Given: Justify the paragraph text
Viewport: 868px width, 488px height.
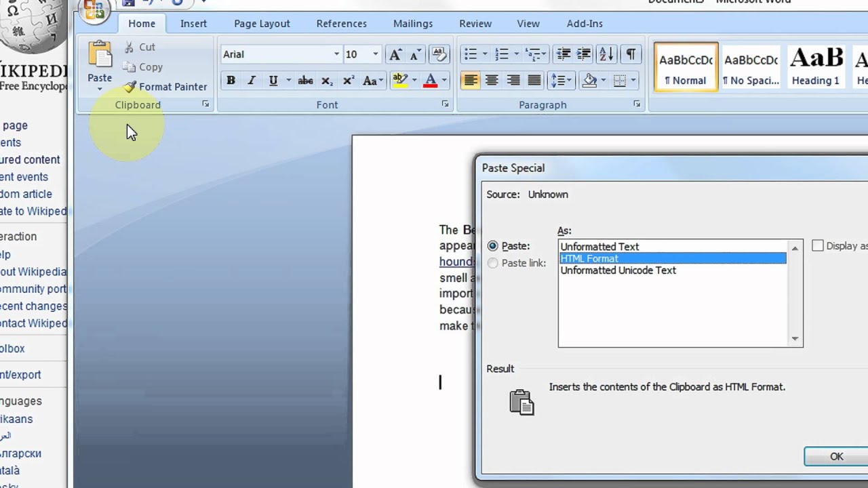Looking at the screenshot, I should [534, 81].
